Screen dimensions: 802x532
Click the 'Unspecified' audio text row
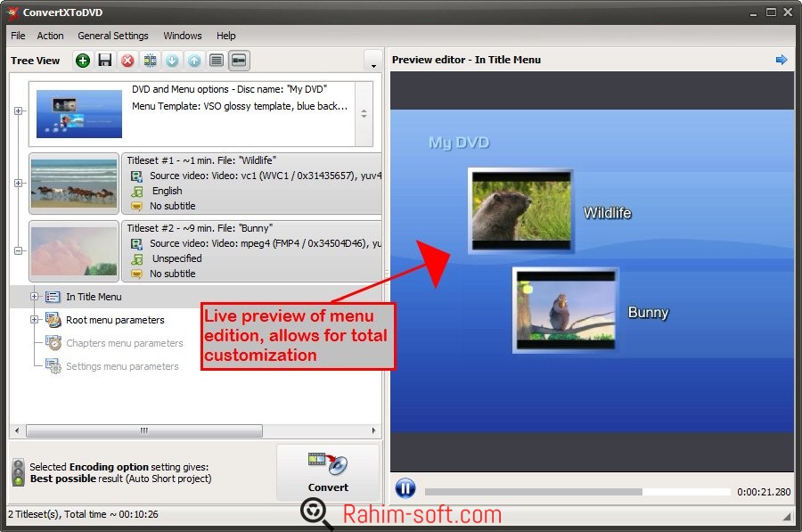coord(176,258)
